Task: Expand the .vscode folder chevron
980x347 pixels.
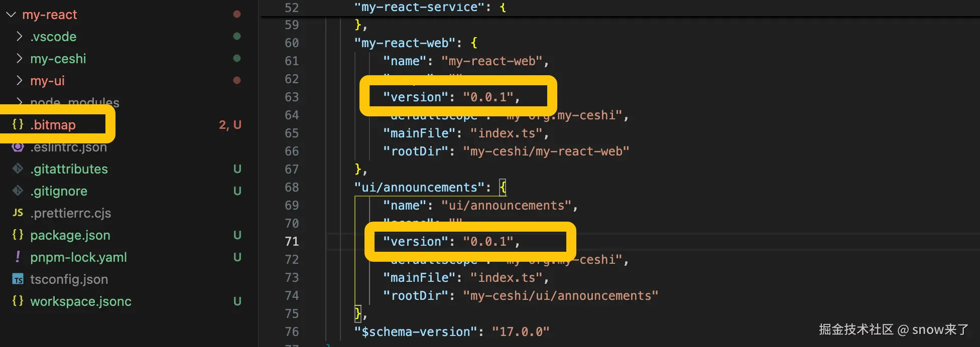Action: (19, 37)
